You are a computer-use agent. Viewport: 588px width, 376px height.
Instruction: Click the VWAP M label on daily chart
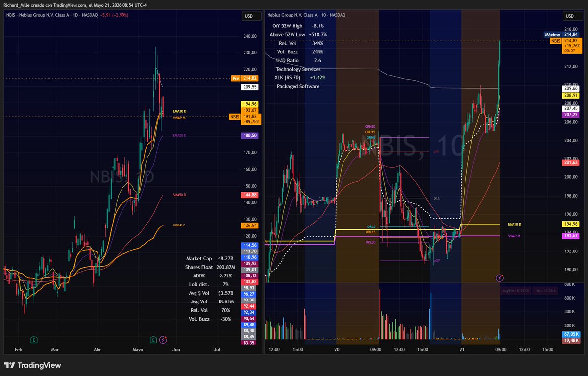pos(179,118)
